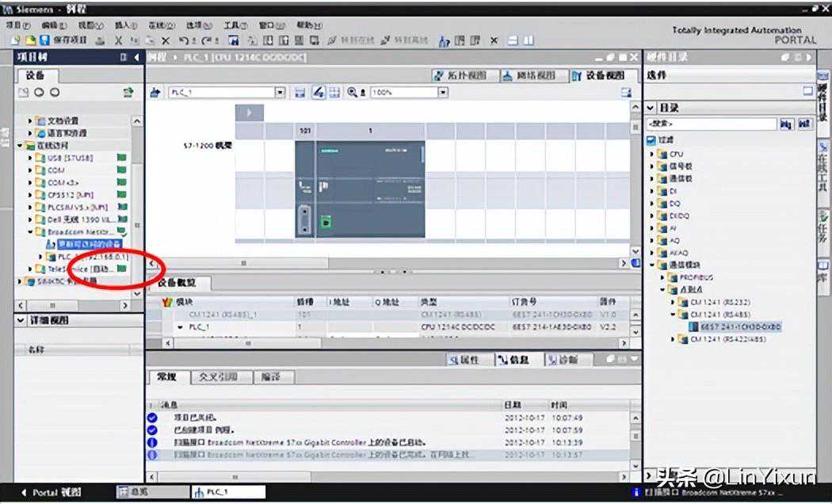Click the Save project (保存项目) toolbar button
832x504 pixels.
(63, 40)
